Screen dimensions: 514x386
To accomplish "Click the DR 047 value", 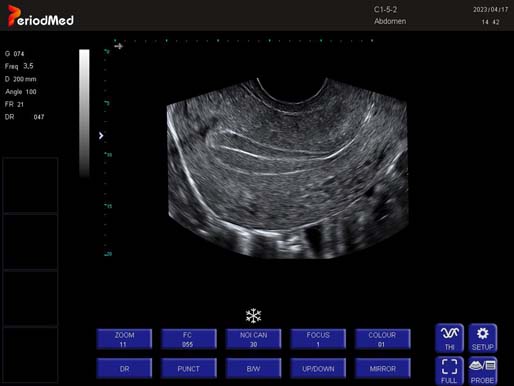I will [x=24, y=117].
